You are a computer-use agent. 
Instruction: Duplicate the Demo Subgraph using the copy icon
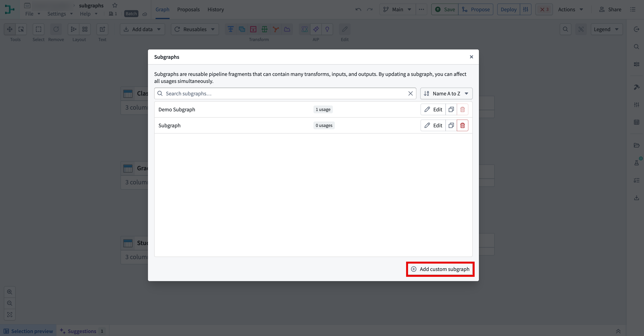click(x=451, y=109)
